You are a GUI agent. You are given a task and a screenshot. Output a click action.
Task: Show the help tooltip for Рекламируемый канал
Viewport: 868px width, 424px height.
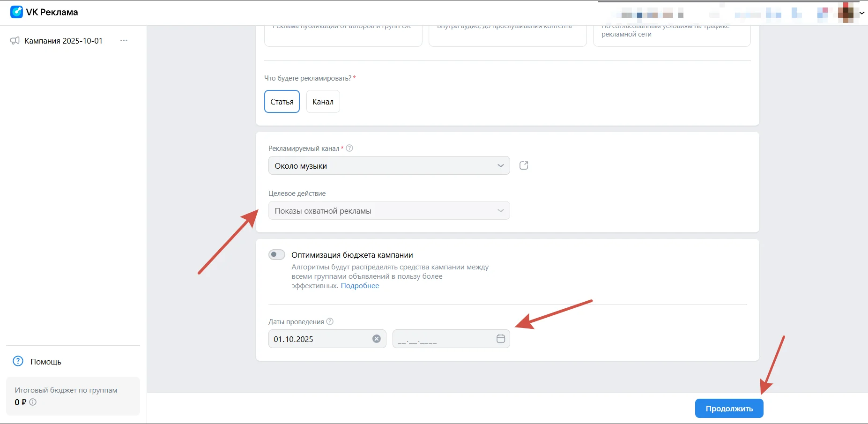coord(349,148)
